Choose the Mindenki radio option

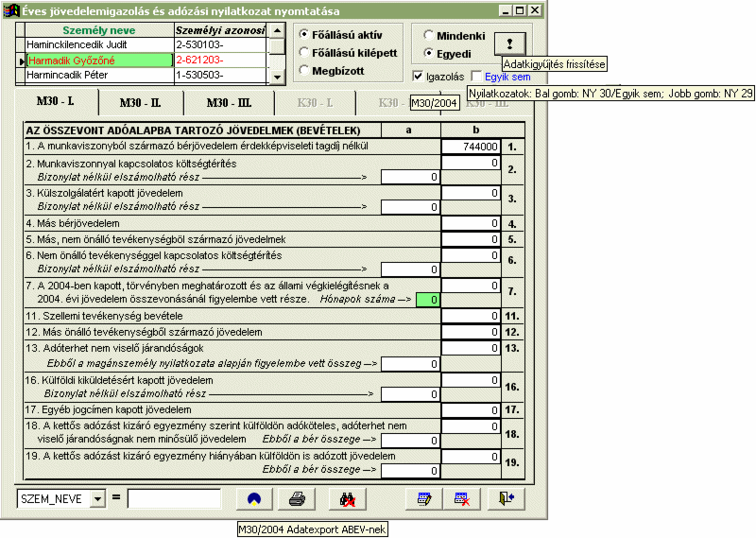(428, 35)
